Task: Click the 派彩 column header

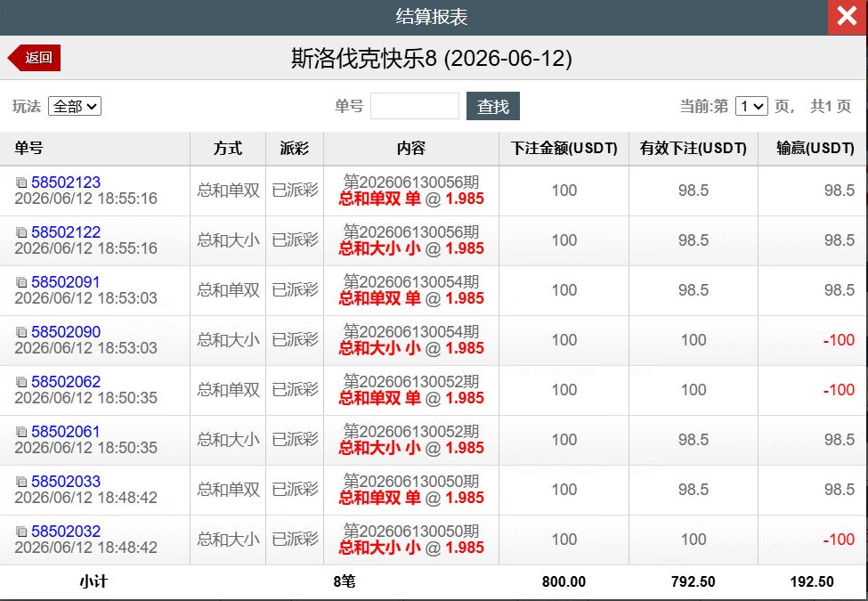Action: (x=294, y=148)
